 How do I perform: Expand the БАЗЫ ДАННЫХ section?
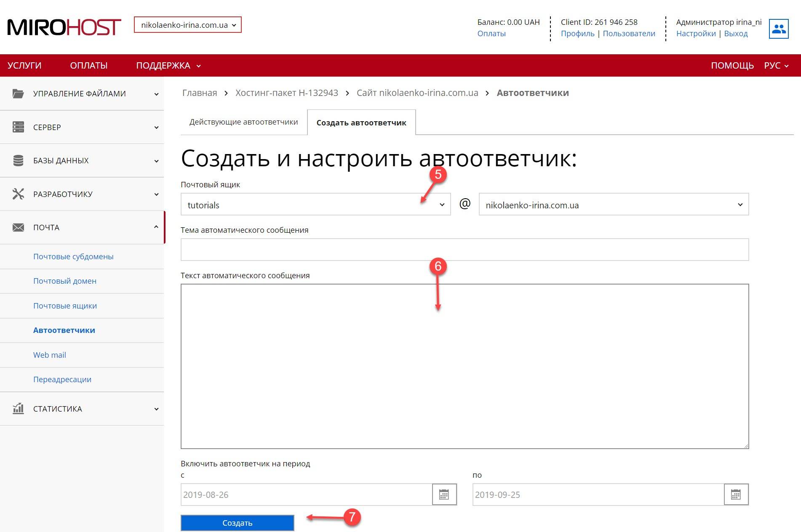pyautogui.click(x=82, y=160)
